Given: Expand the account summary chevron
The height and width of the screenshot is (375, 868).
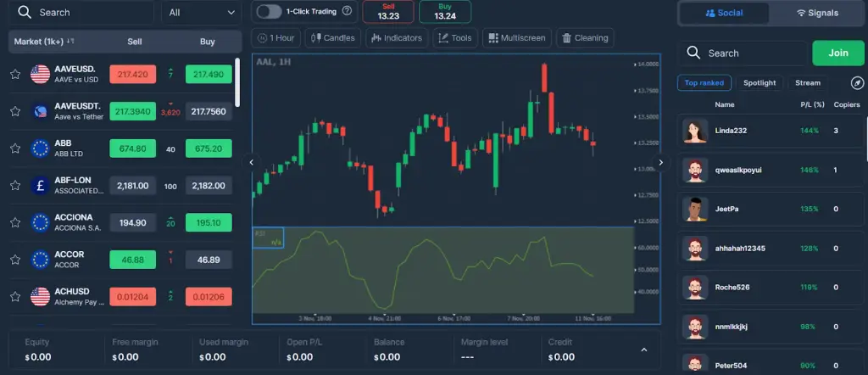Looking at the screenshot, I should [644, 350].
